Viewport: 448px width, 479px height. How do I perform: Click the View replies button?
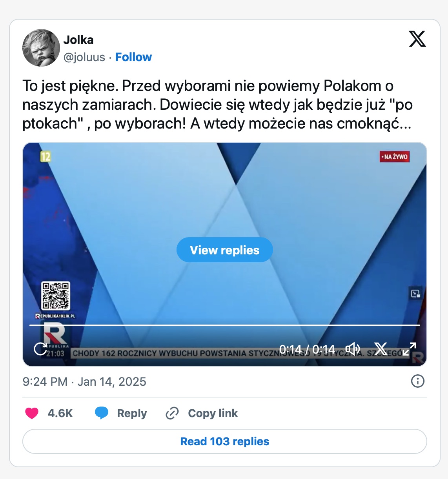coord(225,250)
